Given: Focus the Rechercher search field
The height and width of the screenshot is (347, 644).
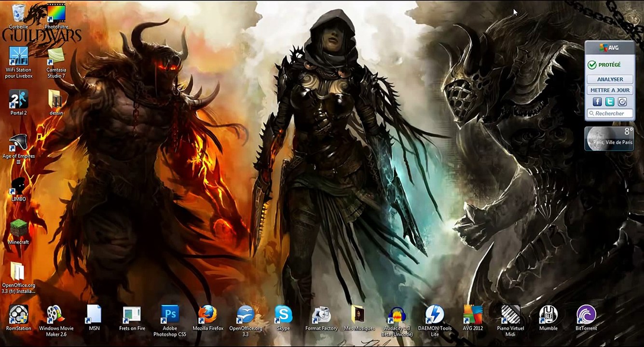Looking at the screenshot, I should (x=610, y=113).
